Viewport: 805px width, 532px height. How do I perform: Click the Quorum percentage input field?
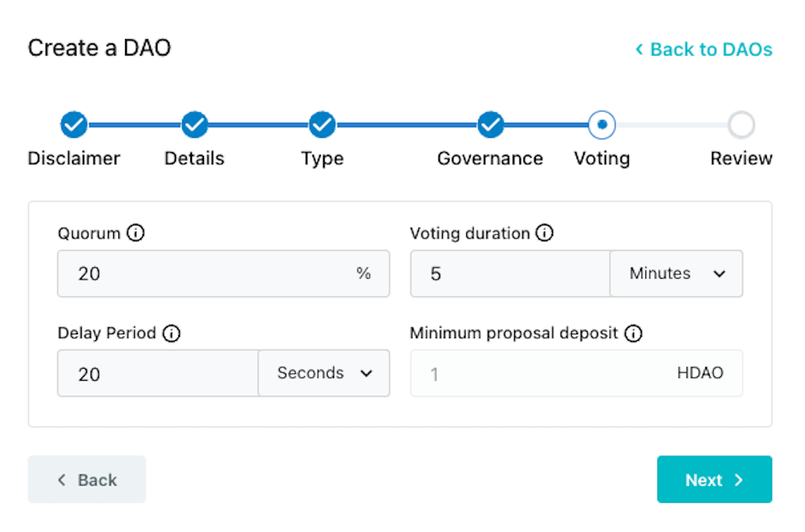coord(210,274)
